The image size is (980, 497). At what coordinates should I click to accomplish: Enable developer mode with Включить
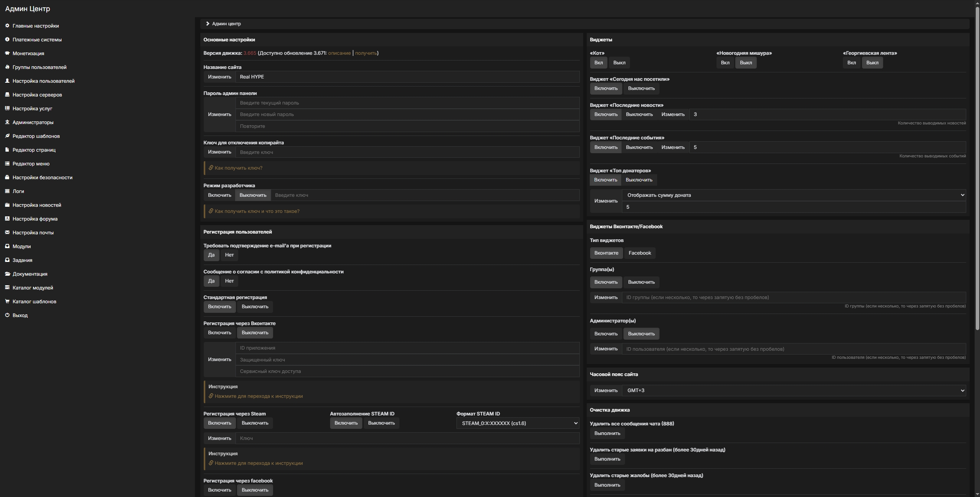[x=219, y=195]
